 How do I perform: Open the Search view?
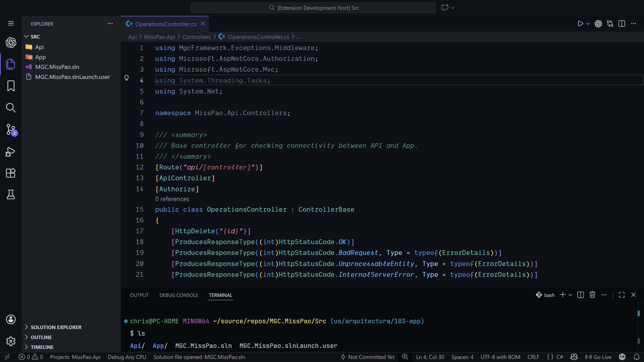coord(11,108)
